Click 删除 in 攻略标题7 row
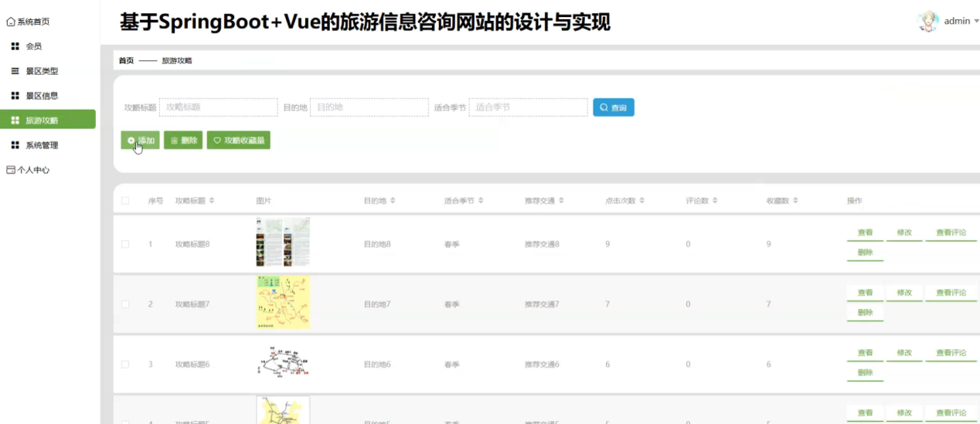The height and width of the screenshot is (424, 980). [865, 313]
